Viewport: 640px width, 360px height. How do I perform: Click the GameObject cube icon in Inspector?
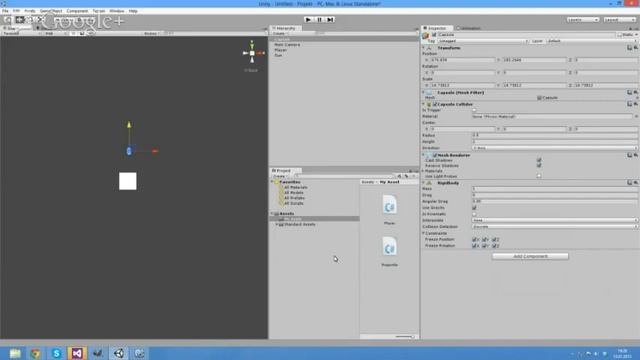tap(426, 36)
